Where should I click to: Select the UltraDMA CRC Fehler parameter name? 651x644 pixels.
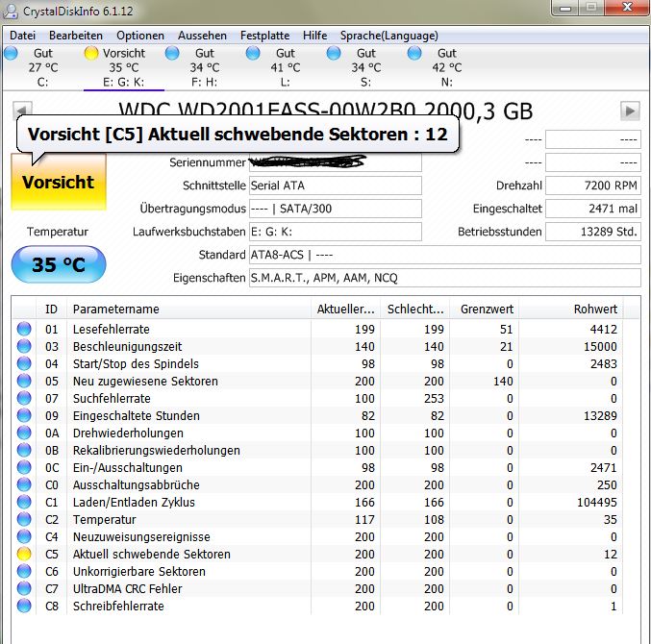click(128, 588)
